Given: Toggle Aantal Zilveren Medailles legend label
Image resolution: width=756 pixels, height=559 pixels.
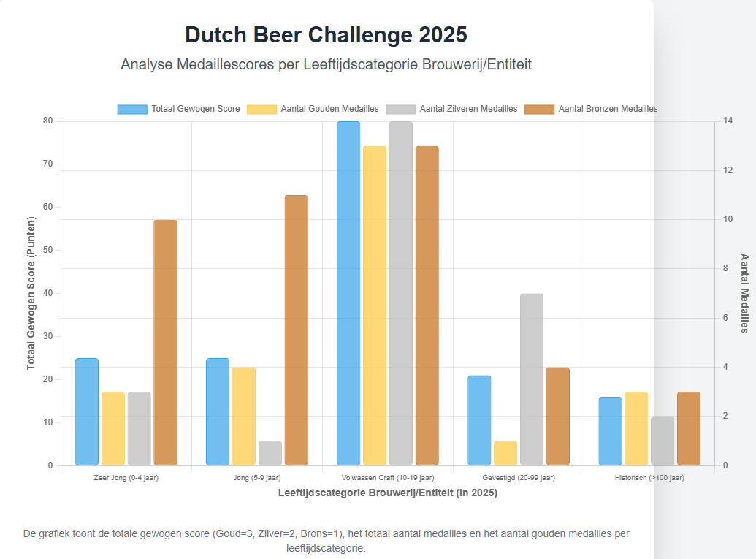Looking at the screenshot, I should 468,109.
